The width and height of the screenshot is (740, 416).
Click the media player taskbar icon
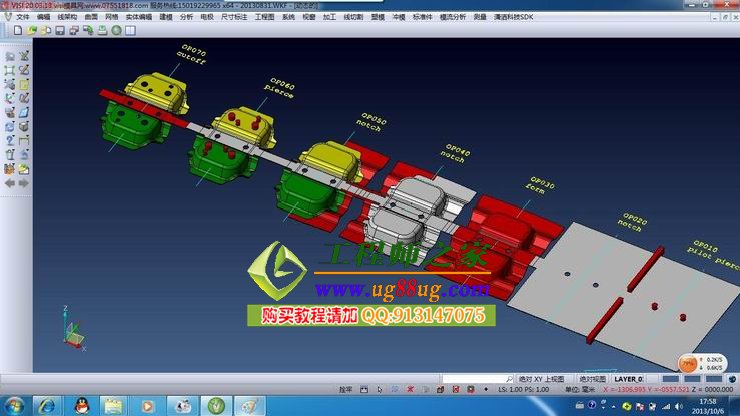147,406
